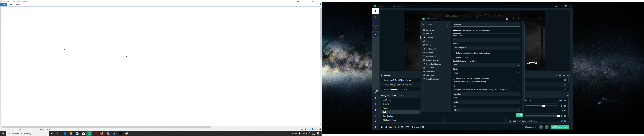Open the Themes icon in Streamlabs sidebar
The width and height of the screenshot is (644, 136).
click(x=375, y=17)
